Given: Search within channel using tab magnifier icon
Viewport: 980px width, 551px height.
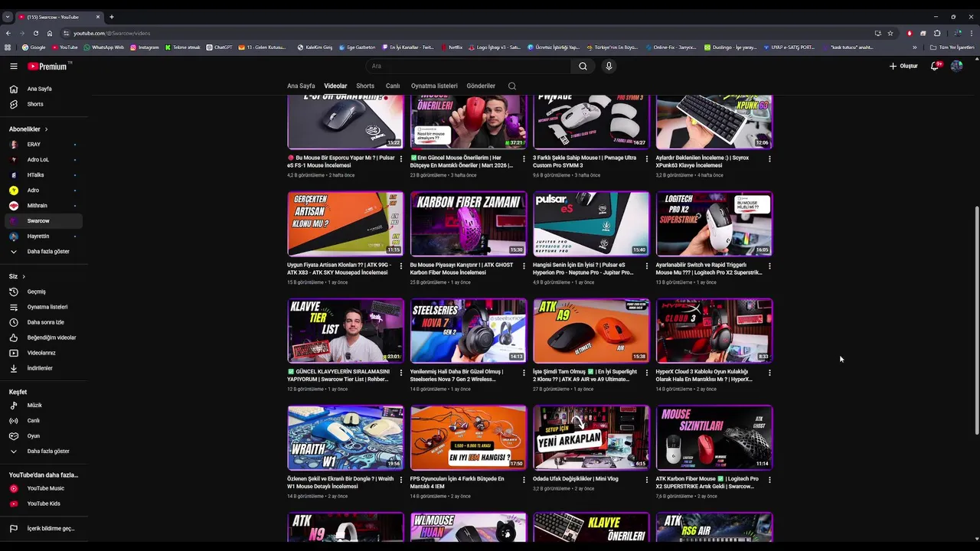Looking at the screenshot, I should click(512, 86).
